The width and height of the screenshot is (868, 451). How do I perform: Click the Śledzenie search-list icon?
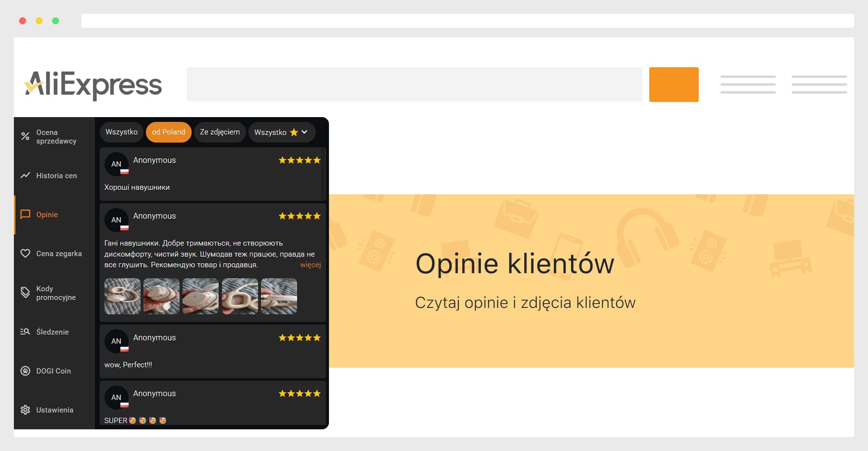tap(25, 332)
